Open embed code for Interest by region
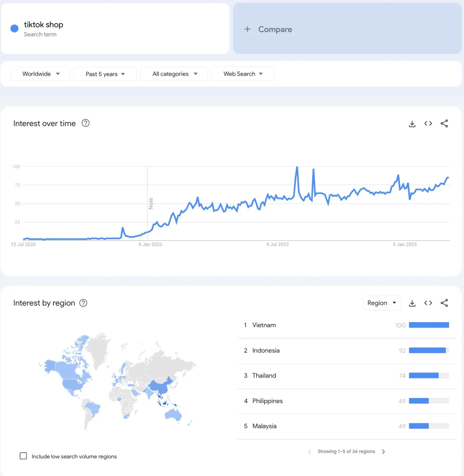This screenshot has height=476, width=464. 428,303
